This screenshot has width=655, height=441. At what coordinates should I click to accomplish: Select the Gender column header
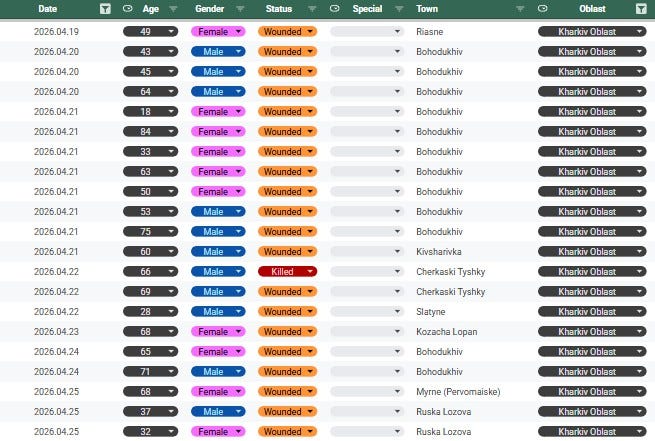point(210,9)
